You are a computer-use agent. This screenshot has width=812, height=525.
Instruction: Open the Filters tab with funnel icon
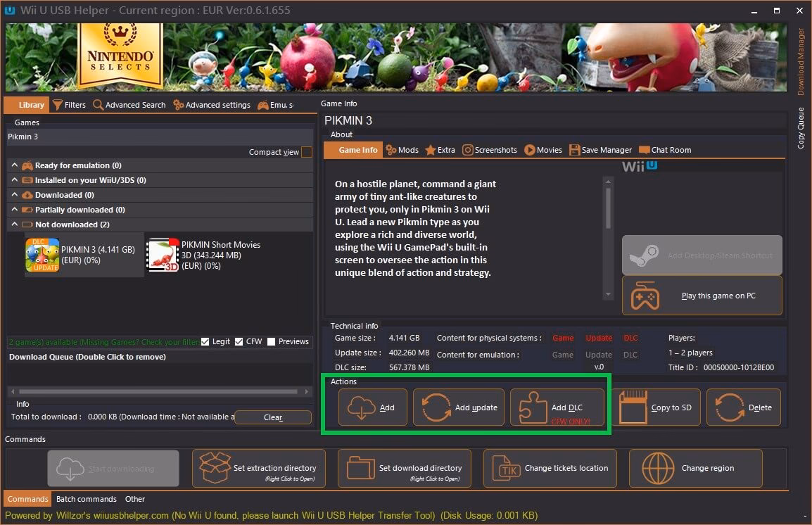coord(70,105)
